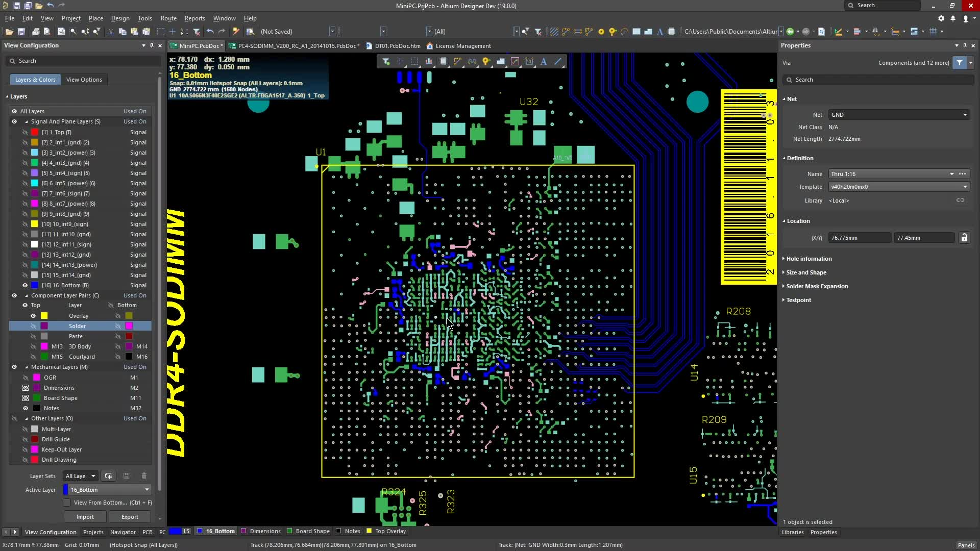
Task: Switch to the DT01.PcbDoc.htm tab
Action: click(x=397, y=46)
